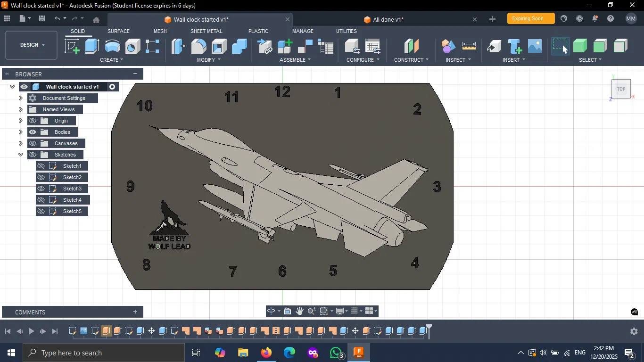The width and height of the screenshot is (644, 362).
Task: Play the timeline
Action: [31, 331]
